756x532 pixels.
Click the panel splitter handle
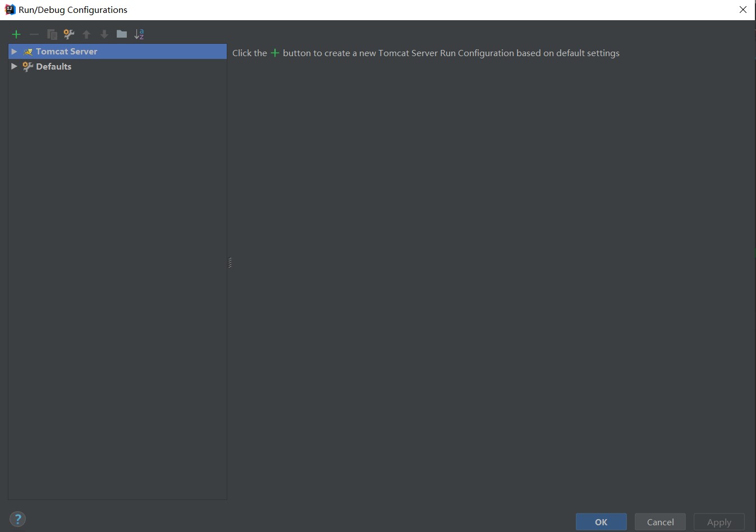(230, 263)
